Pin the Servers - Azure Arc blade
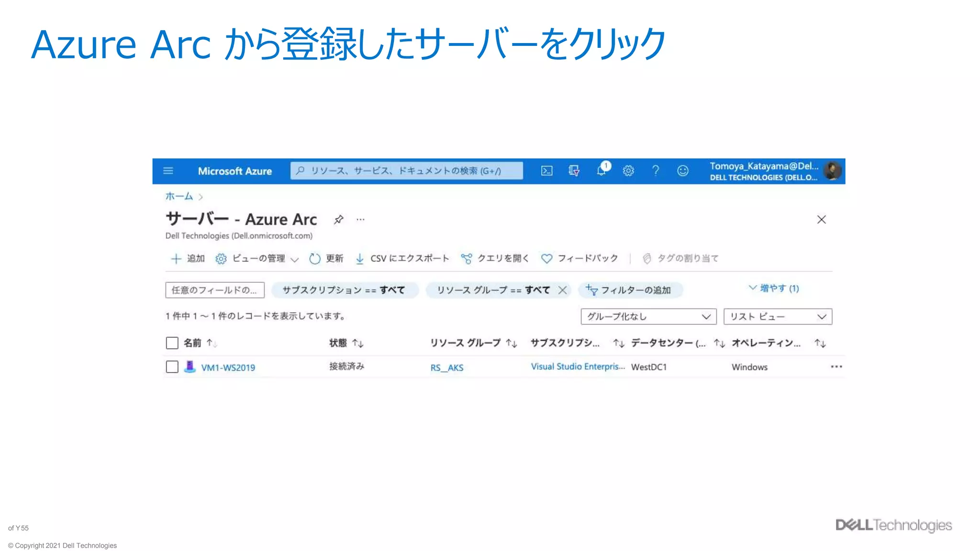Viewport: 980px width, 551px height. [339, 220]
